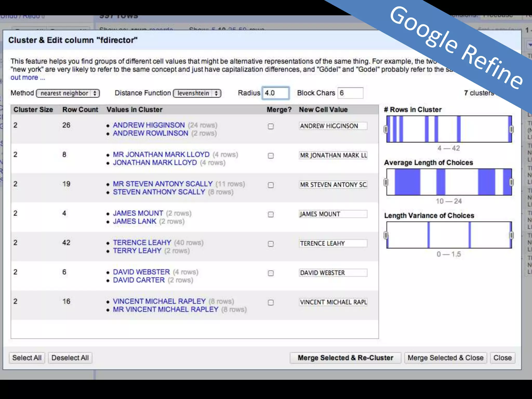Click the Block Chars input field

(x=350, y=93)
